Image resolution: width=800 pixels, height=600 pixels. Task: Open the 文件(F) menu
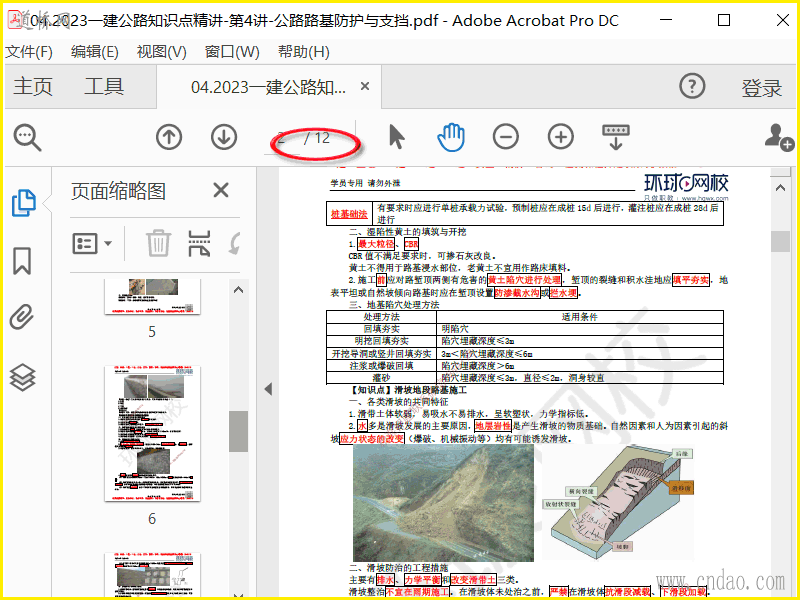click(29, 52)
